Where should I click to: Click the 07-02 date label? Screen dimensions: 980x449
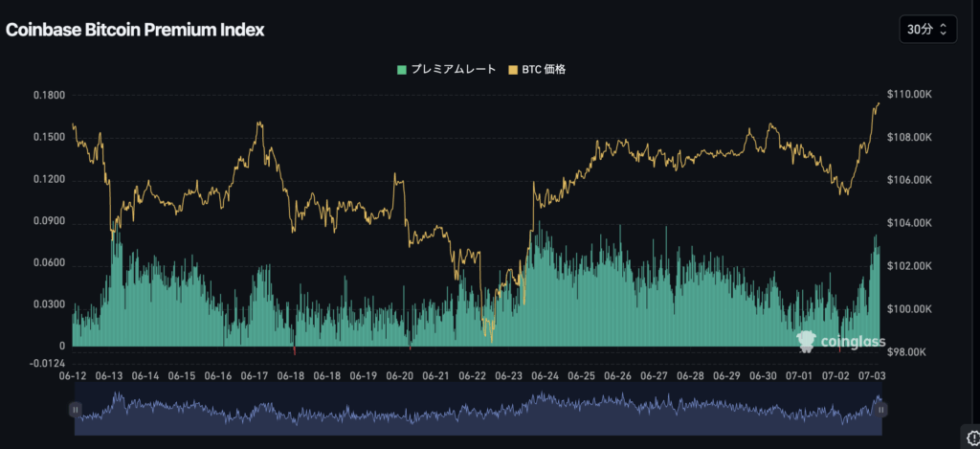[x=835, y=376]
